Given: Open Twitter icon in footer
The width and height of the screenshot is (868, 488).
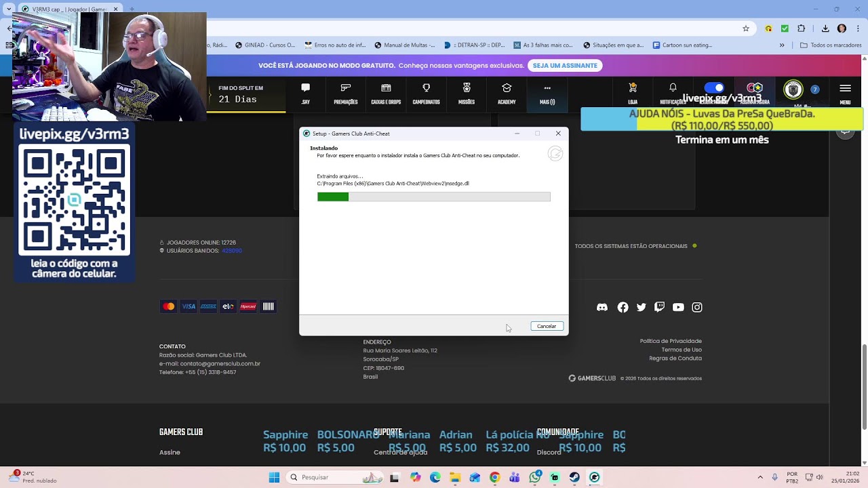Looking at the screenshot, I should [x=642, y=307].
